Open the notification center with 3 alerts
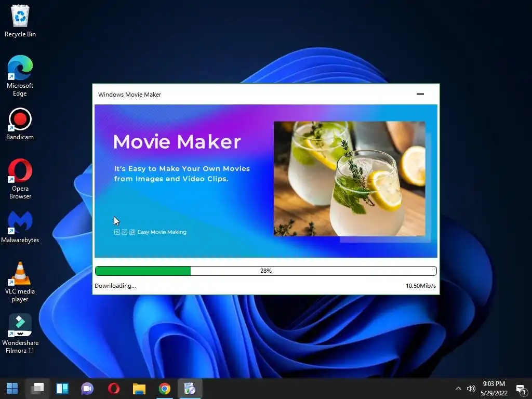The width and height of the screenshot is (532, 399). [521, 389]
